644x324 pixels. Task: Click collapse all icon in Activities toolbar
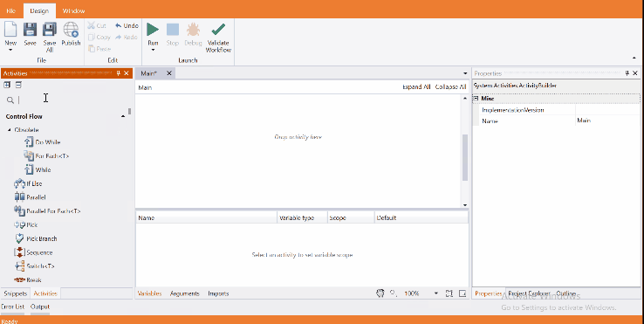point(18,85)
